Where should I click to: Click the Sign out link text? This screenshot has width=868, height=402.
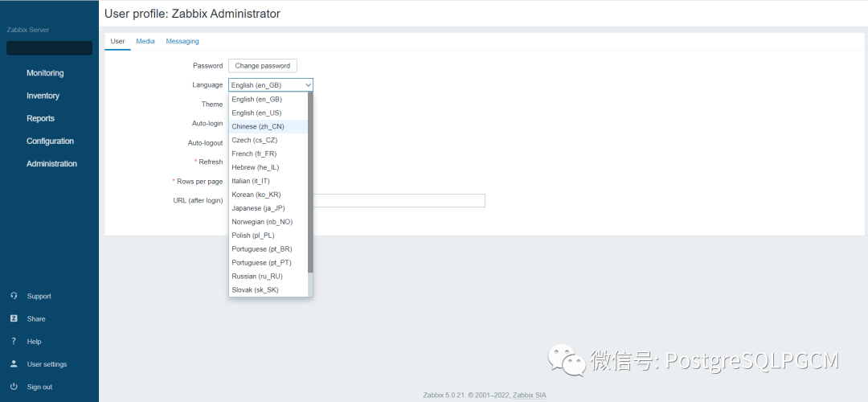pos(39,387)
